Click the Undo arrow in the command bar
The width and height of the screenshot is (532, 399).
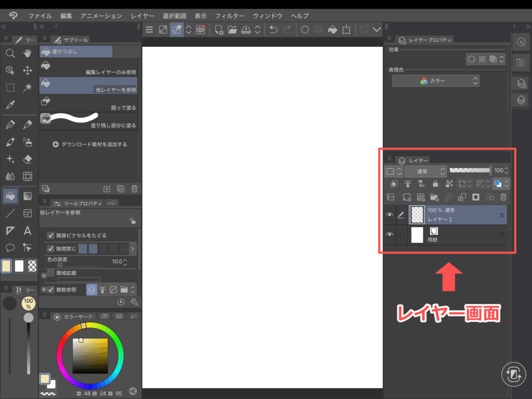(273, 30)
